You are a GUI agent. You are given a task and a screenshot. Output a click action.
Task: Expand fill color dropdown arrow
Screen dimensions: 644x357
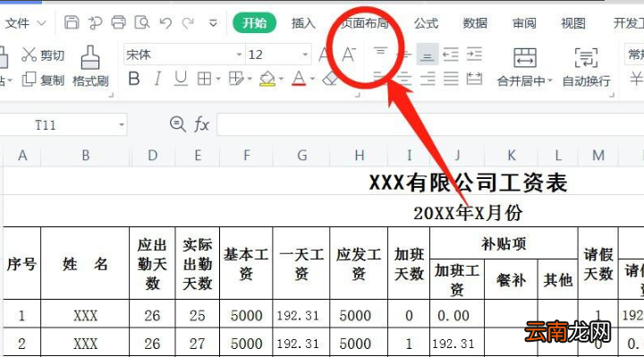click(281, 79)
